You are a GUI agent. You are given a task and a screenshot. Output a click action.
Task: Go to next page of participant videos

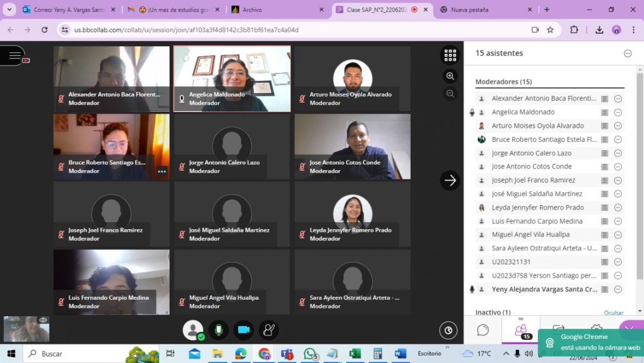450,180
